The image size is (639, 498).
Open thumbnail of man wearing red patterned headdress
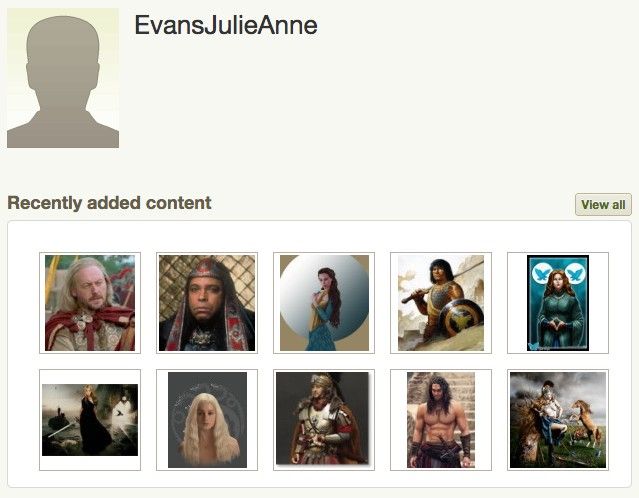coord(207,303)
